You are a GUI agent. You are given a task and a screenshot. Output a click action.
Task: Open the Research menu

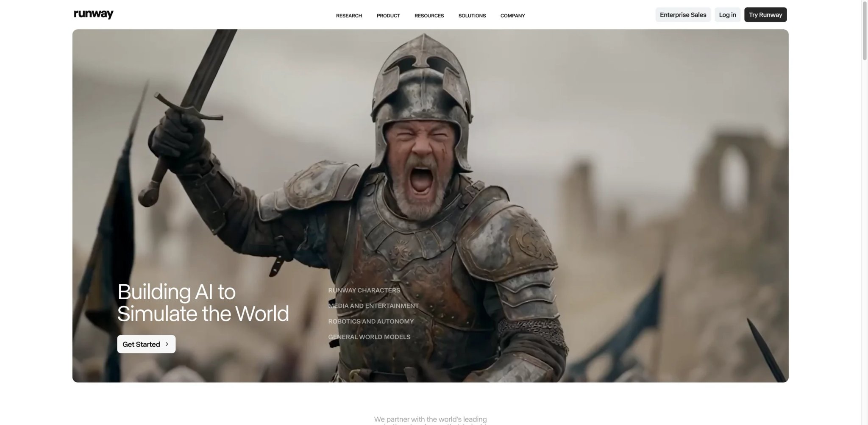(349, 16)
